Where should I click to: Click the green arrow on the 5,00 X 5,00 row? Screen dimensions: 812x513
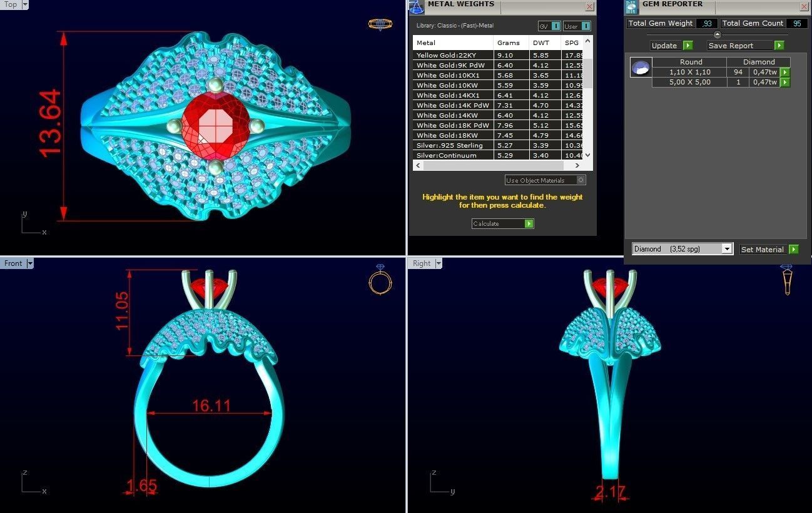tap(785, 83)
